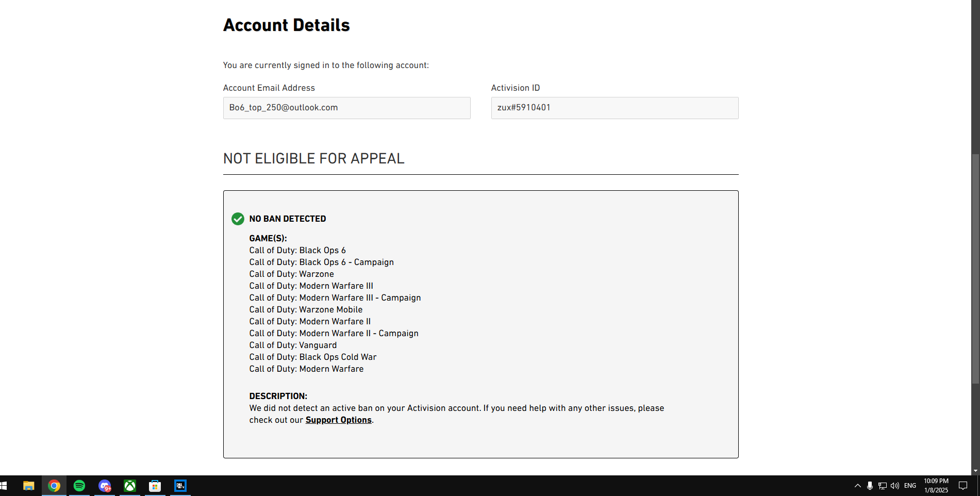Screen dimensions: 980x496
Task: Open File Explorer from the taskbar
Action: [x=29, y=486]
